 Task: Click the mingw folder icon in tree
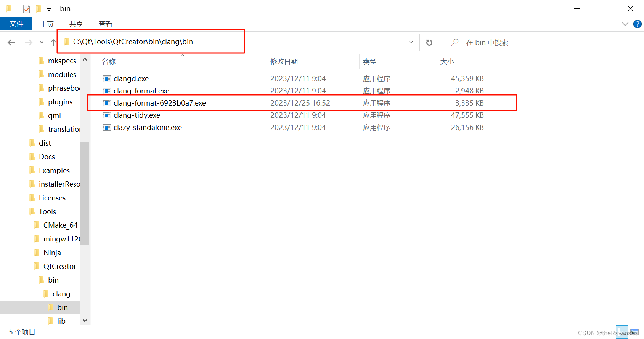[x=37, y=239]
